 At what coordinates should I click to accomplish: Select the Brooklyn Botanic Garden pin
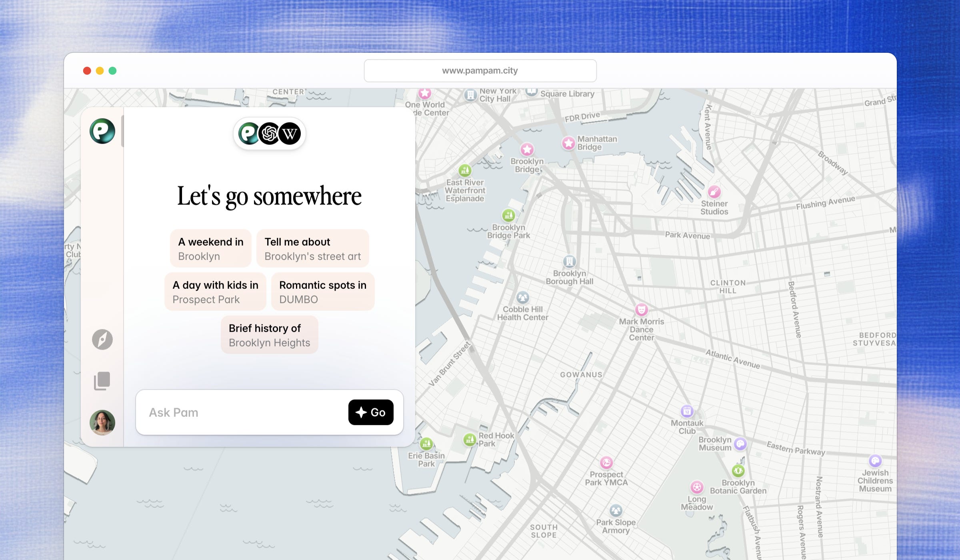click(x=738, y=471)
